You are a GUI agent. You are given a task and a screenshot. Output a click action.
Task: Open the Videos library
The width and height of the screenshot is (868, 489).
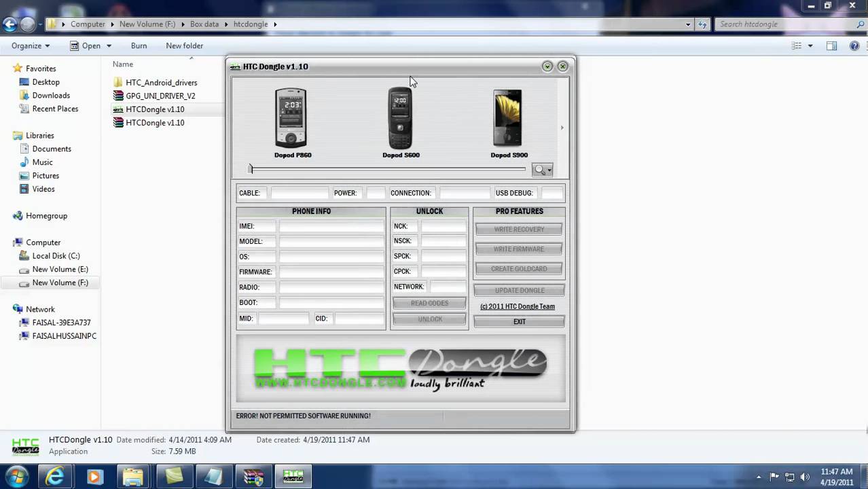(43, 189)
